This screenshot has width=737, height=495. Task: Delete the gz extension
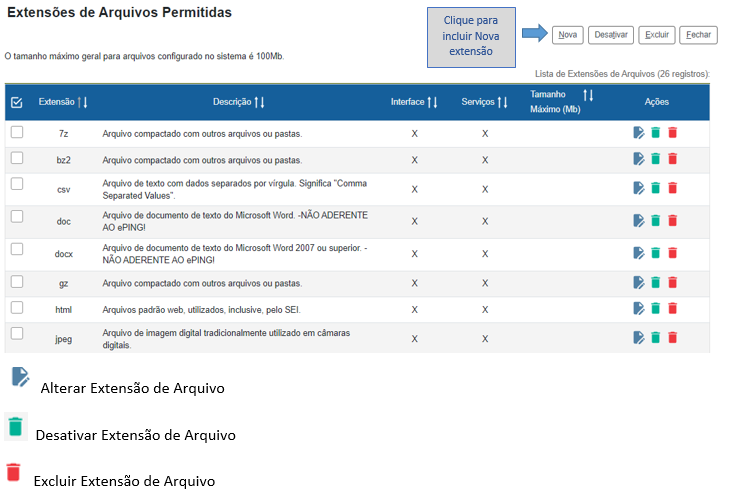673,283
